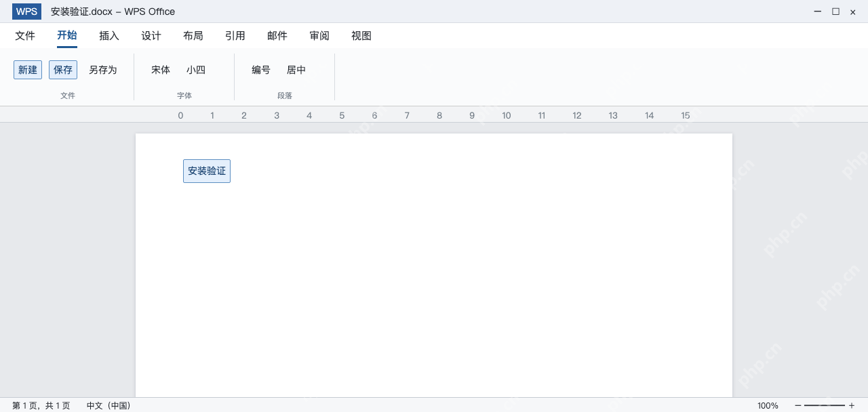Viewport: 868px width, 412px height.
Task: Close the WPS Office window
Action: [853, 12]
